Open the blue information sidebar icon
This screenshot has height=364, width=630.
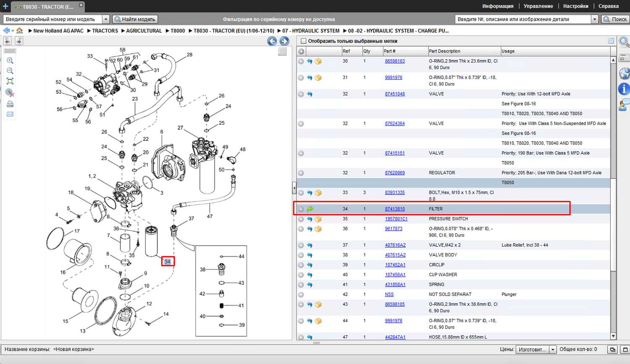pyautogui.click(x=624, y=89)
